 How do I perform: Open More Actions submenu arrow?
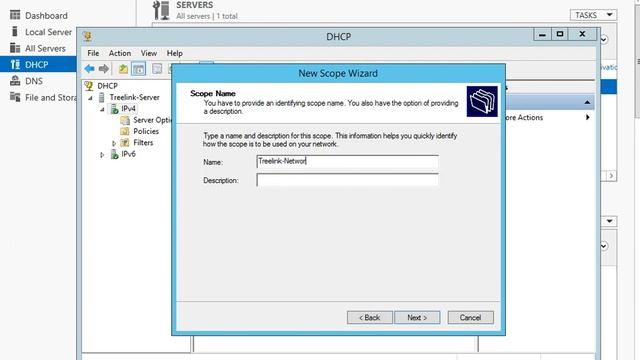[587, 118]
